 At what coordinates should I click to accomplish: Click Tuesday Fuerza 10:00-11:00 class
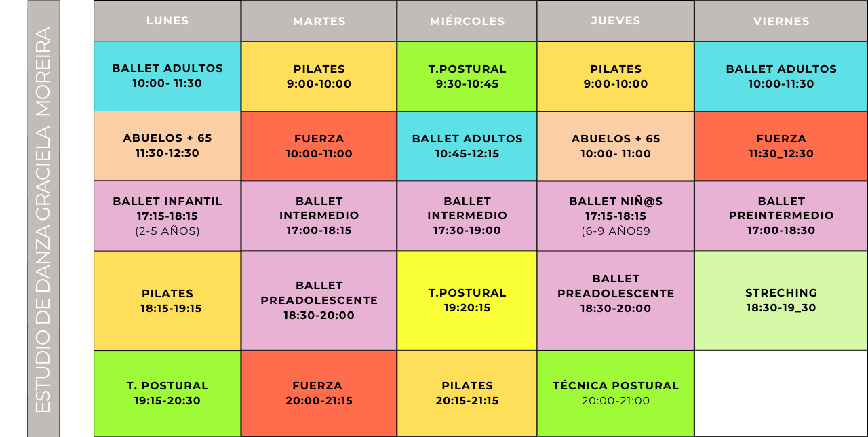tap(319, 146)
